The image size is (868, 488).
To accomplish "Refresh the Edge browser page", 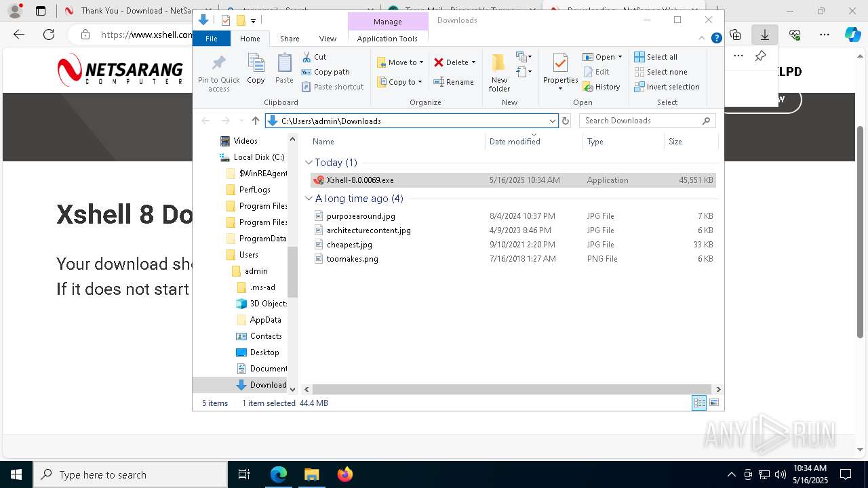I will (49, 35).
